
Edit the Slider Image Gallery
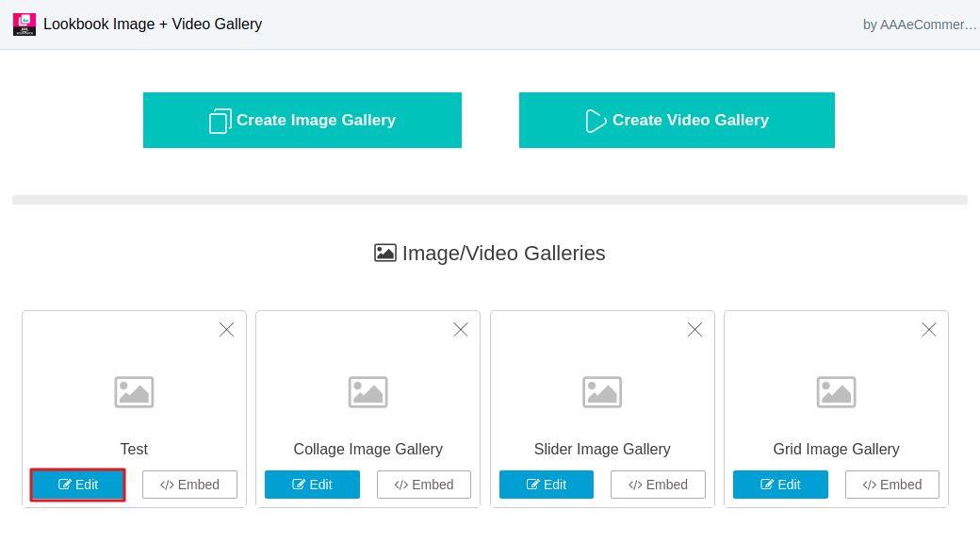pos(547,485)
